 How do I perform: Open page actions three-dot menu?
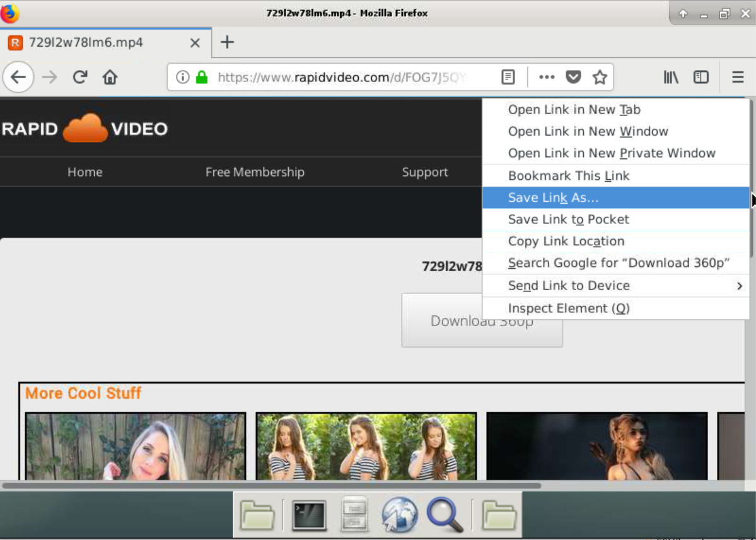pyautogui.click(x=546, y=77)
